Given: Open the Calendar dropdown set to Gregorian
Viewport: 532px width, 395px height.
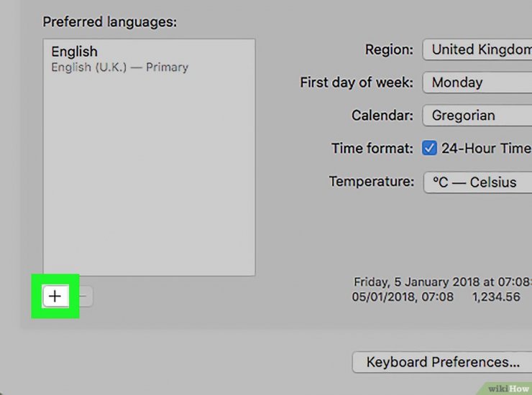Looking at the screenshot, I should tap(477, 116).
